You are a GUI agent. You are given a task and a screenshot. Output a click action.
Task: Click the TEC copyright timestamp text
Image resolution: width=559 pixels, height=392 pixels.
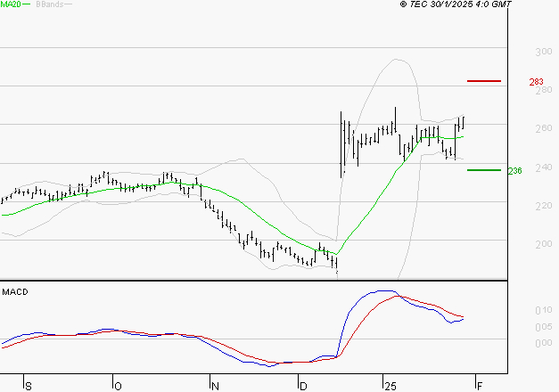coord(456,4)
